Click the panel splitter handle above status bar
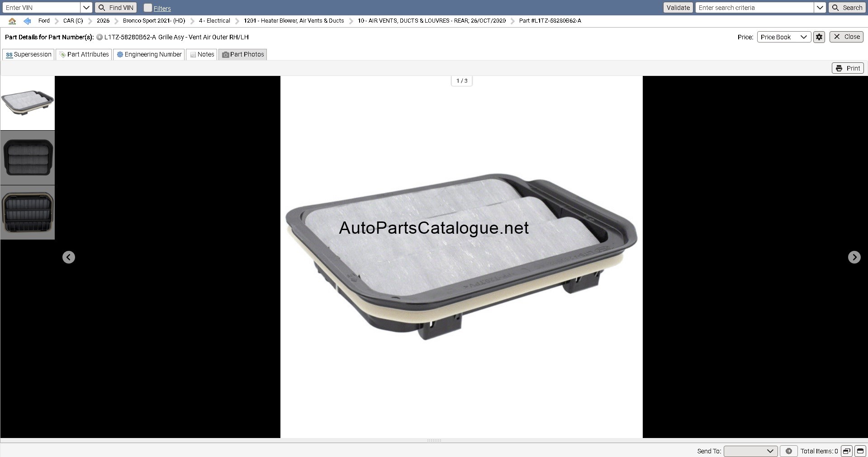This screenshot has width=868, height=457. tap(434, 440)
